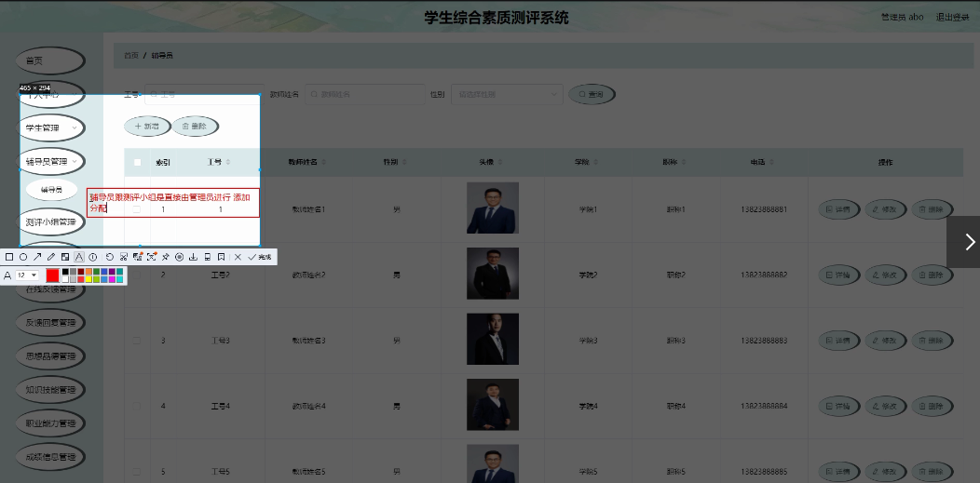
Task: Check the checkbox for row 工号5
Action: coord(137,472)
